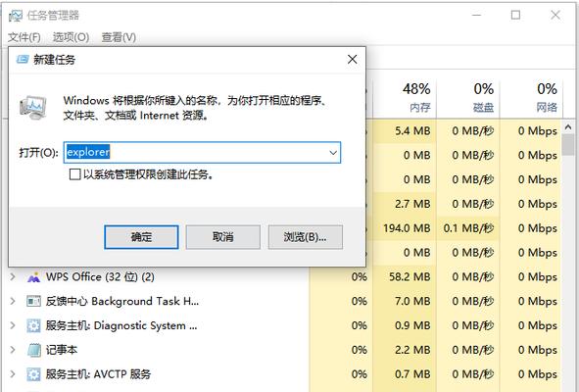Click the AVCTP 服务 gear icon
Viewport: 579px width, 392px height.
(x=33, y=374)
